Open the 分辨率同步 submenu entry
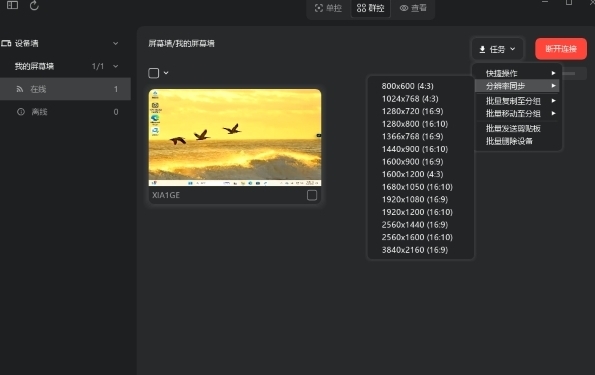595x375 pixels. 518,86
